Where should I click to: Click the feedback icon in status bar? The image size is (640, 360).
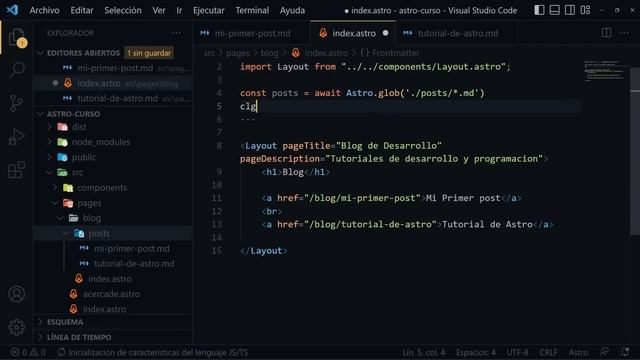pyautogui.click(x=604, y=352)
